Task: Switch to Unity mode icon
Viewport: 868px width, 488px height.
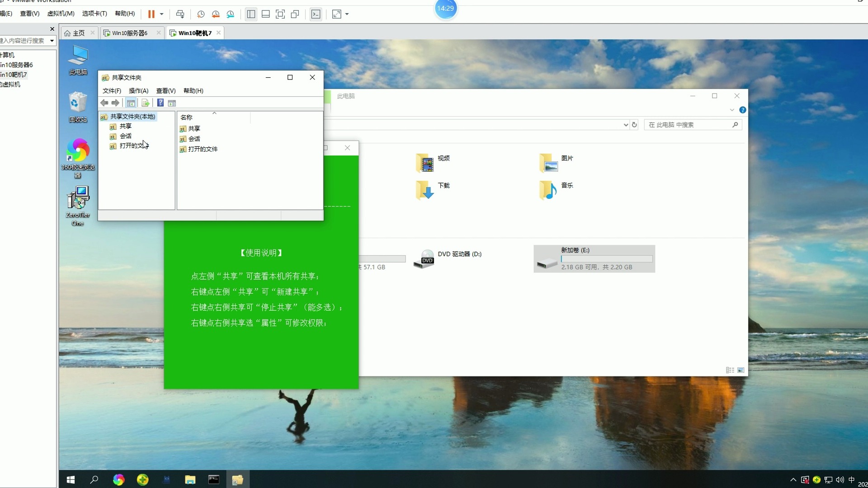Action: tap(295, 14)
